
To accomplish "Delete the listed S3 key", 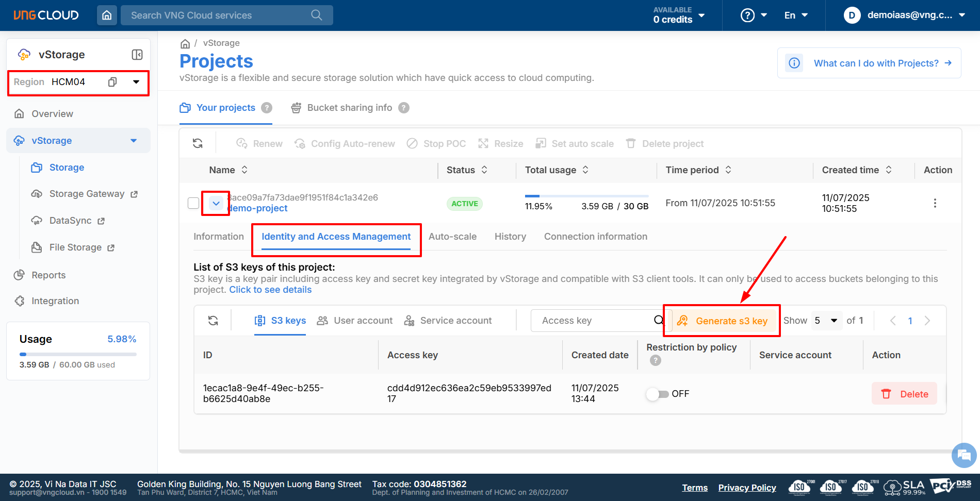I will 904,394.
